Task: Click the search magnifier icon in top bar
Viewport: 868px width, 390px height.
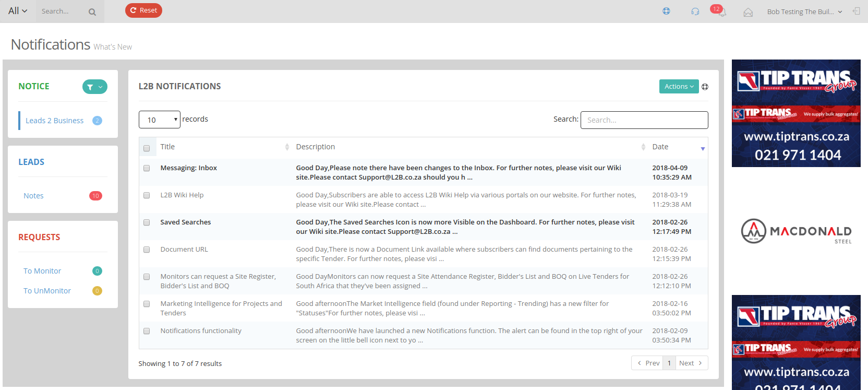Action: click(92, 12)
